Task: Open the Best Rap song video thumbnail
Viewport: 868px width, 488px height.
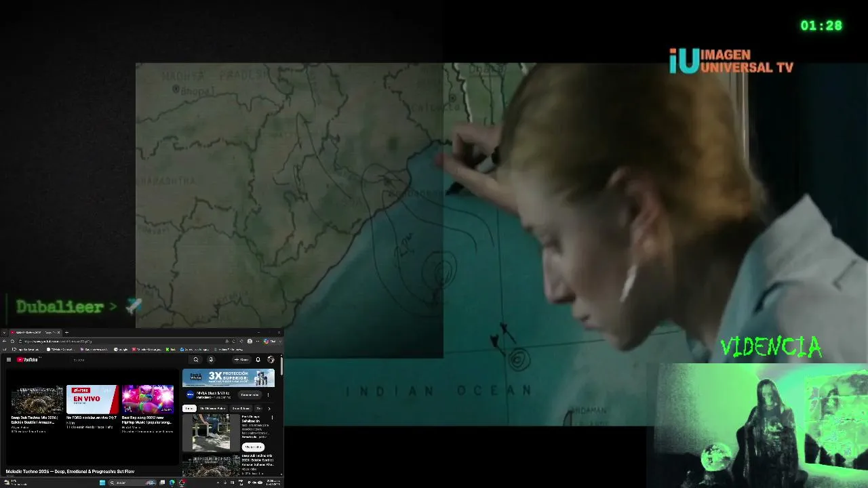Action: pyautogui.click(x=148, y=399)
